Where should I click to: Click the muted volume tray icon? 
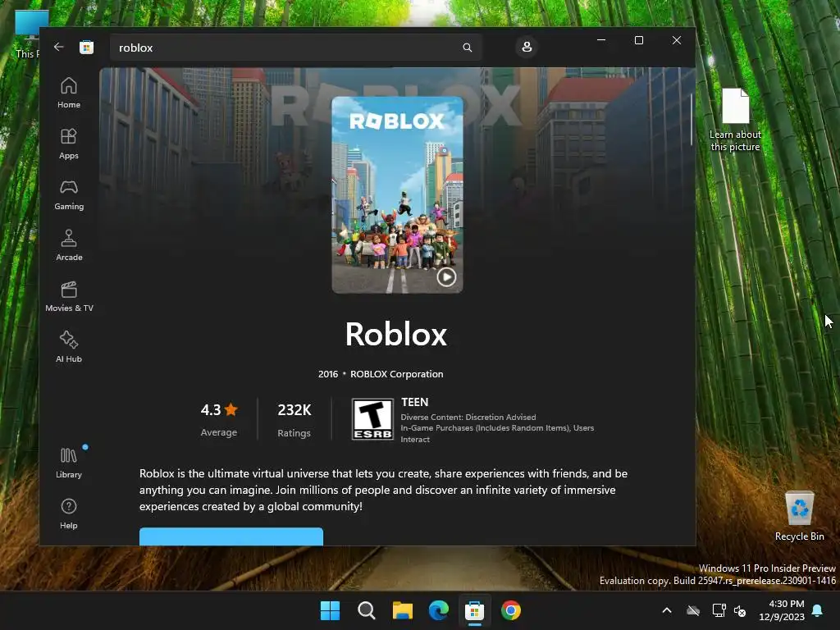point(740,610)
